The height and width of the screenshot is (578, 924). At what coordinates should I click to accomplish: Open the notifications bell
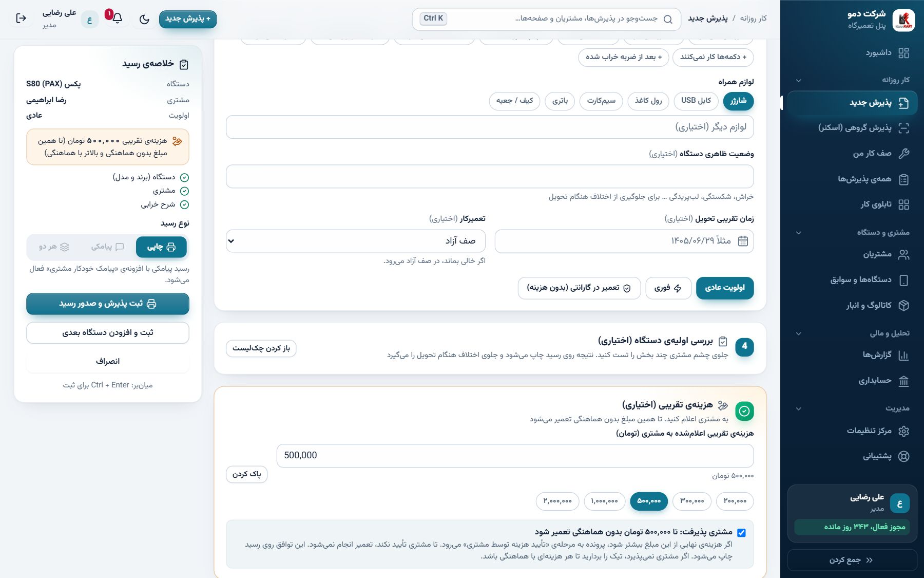click(x=118, y=18)
